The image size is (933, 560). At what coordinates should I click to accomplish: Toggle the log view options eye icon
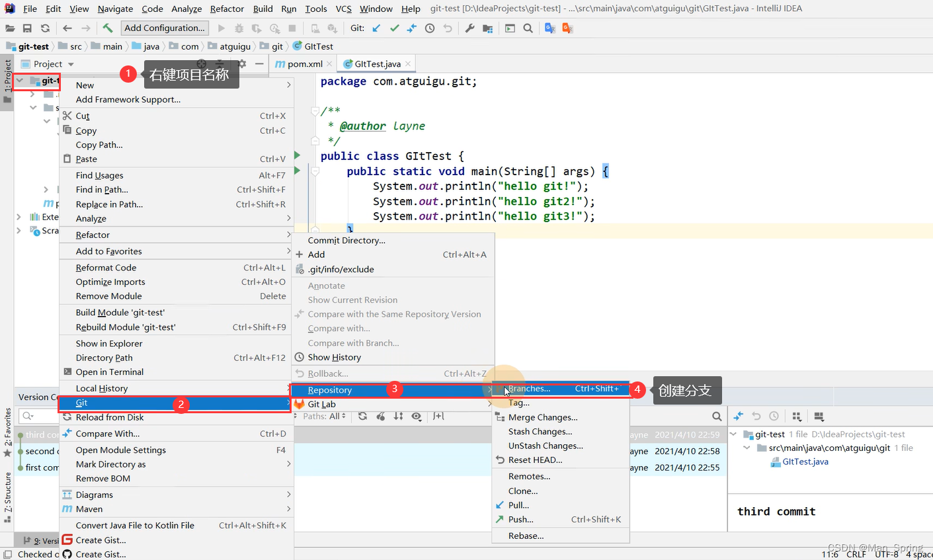(x=416, y=416)
